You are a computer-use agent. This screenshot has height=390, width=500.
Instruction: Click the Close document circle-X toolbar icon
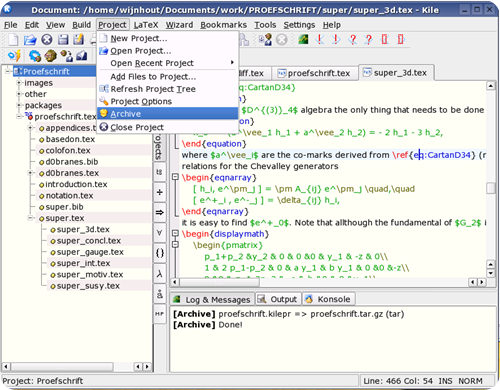[x=47, y=40]
